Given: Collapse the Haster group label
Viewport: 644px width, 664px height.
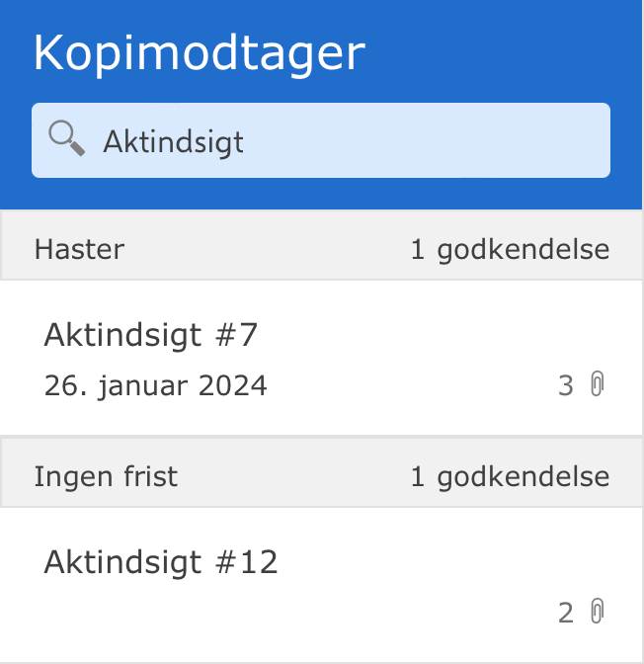Looking at the screenshot, I should pyautogui.click(x=79, y=249).
